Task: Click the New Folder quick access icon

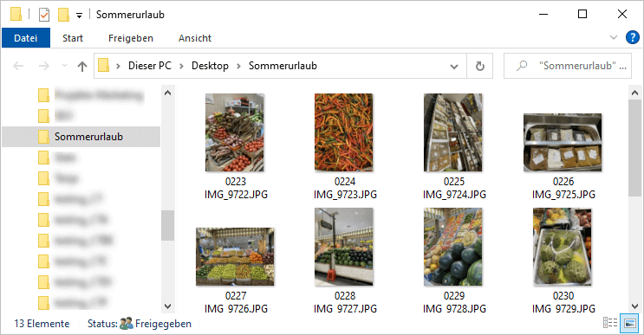Action: pyautogui.click(x=63, y=15)
